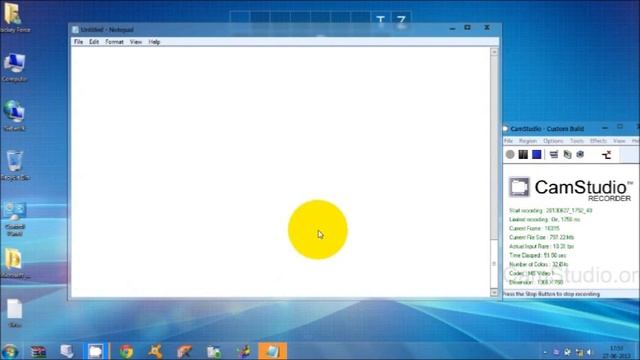Click the colorful pinwheel icon on taskbar
The height and width of the screenshot is (360, 640).
coord(244,351)
